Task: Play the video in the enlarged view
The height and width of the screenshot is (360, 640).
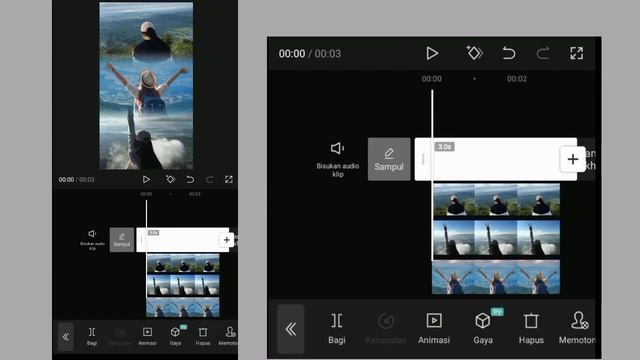Action: (x=432, y=53)
